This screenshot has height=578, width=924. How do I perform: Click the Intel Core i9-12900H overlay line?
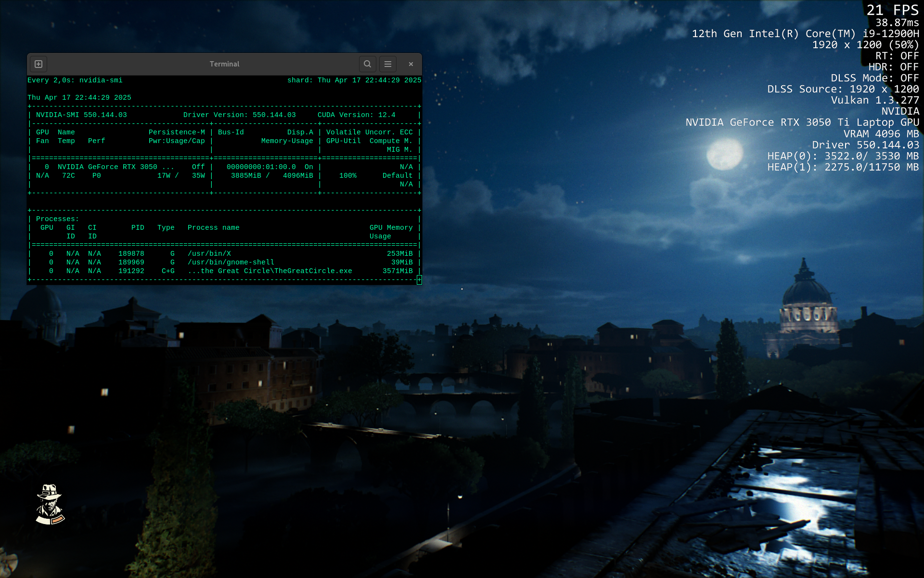pyautogui.click(x=806, y=34)
